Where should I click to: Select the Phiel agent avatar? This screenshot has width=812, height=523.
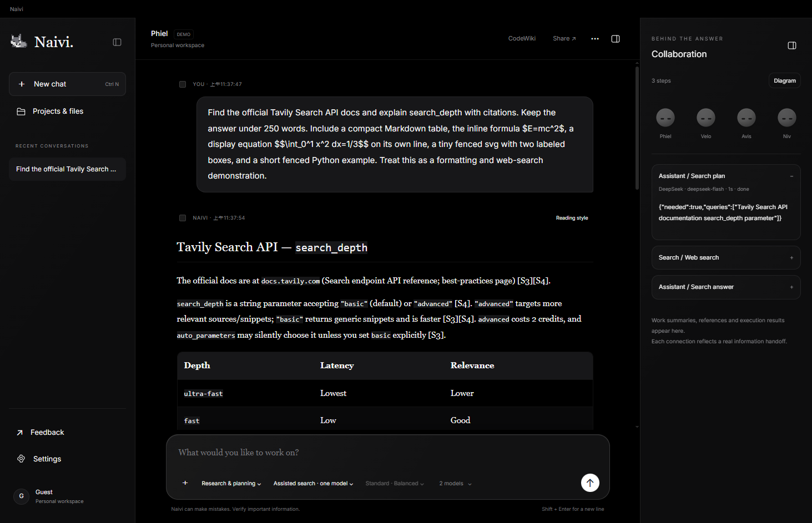point(665,118)
